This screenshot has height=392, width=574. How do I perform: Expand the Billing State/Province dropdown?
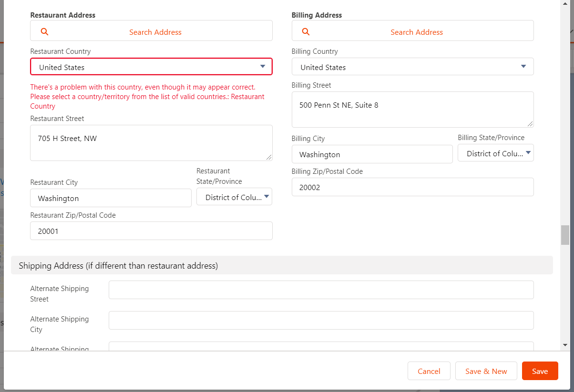[x=495, y=153]
